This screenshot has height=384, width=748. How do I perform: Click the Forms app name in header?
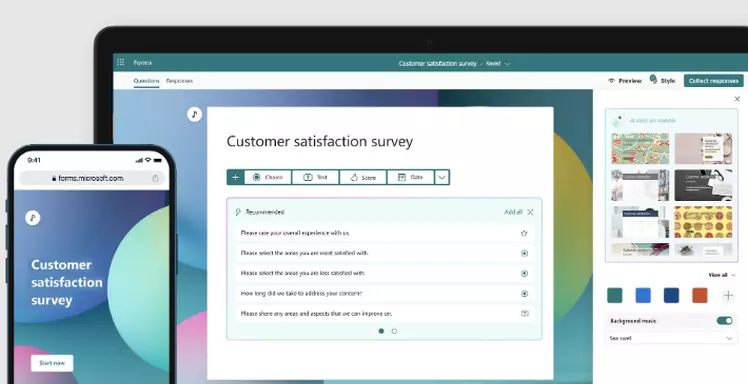143,62
